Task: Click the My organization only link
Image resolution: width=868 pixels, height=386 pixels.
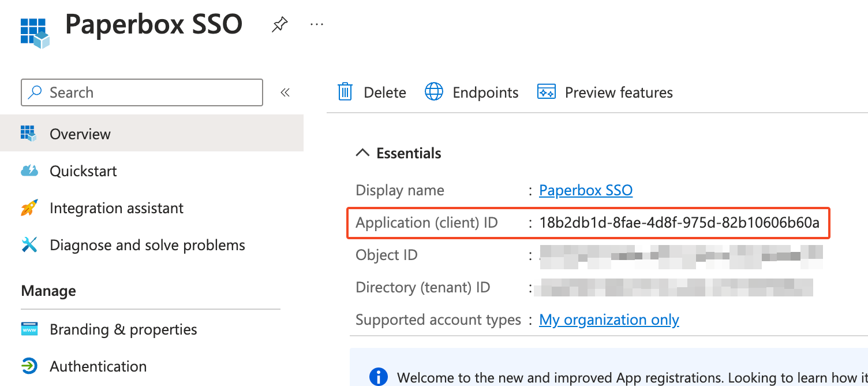Action: point(609,319)
